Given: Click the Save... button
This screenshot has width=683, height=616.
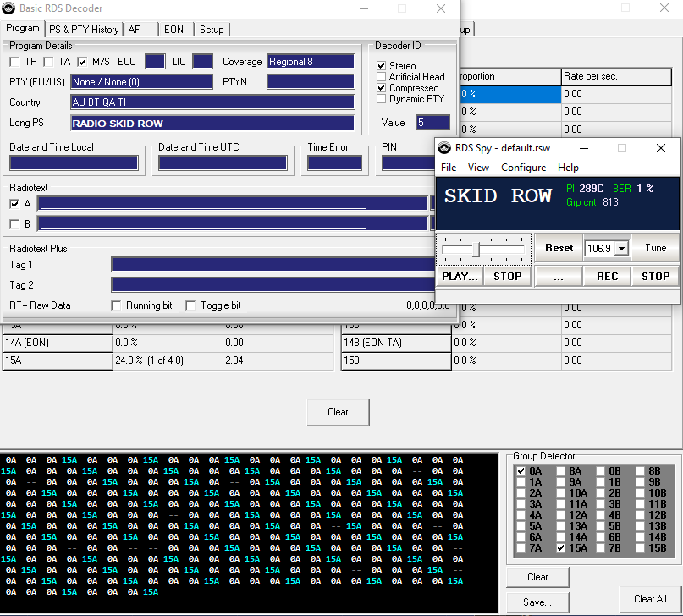Looking at the screenshot, I should click(x=537, y=602).
